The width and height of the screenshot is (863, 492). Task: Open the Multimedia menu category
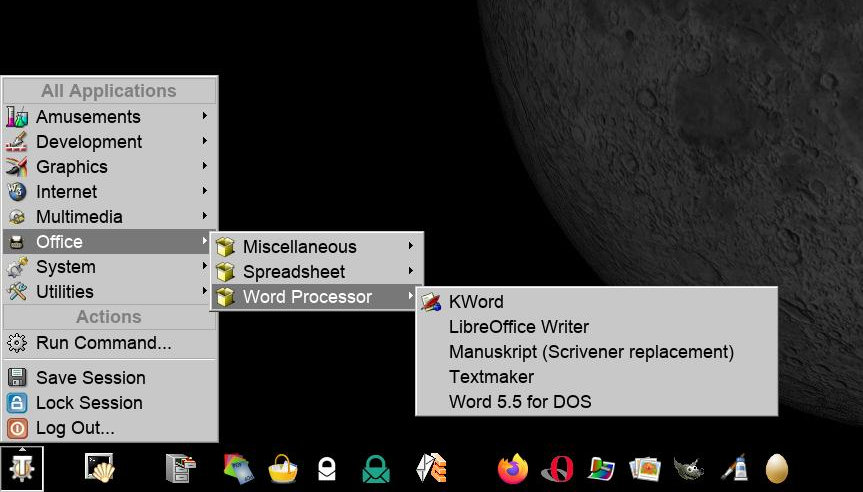110,217
